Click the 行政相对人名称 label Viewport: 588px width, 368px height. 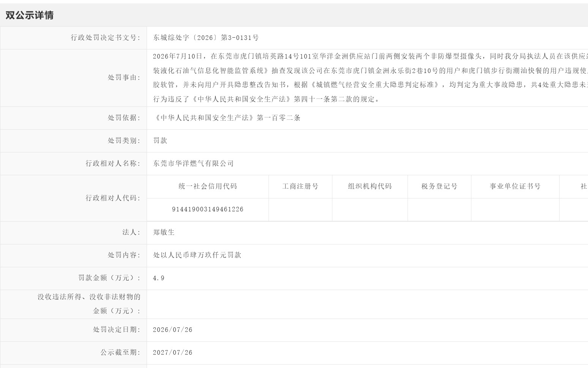click(113, 163)
